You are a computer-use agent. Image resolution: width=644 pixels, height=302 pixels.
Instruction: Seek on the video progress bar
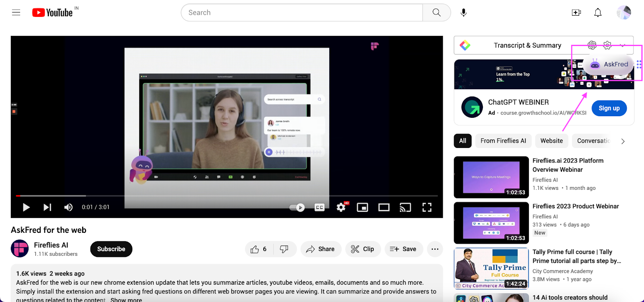click(227, 196)
